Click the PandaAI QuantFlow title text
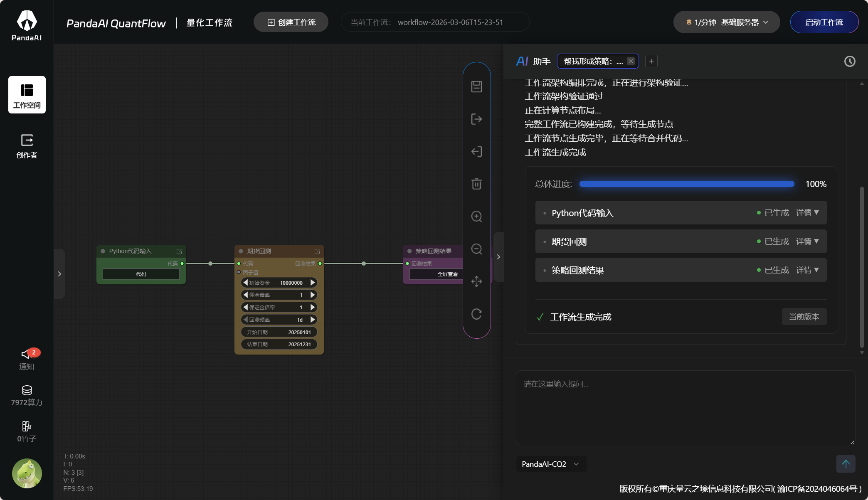The width and height of the screenshot is (868, 500). coord(116,23)
